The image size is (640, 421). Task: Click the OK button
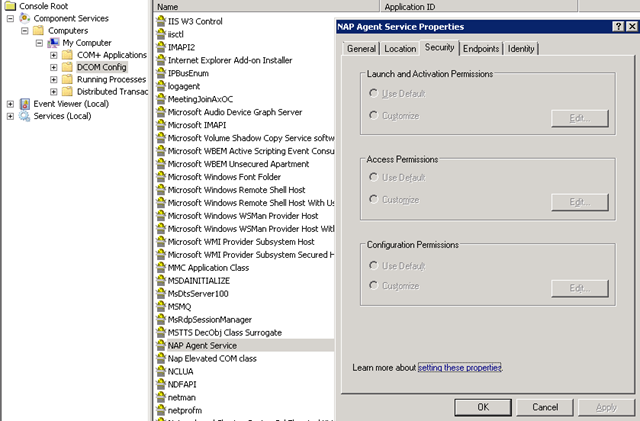(x=482, y=407)
